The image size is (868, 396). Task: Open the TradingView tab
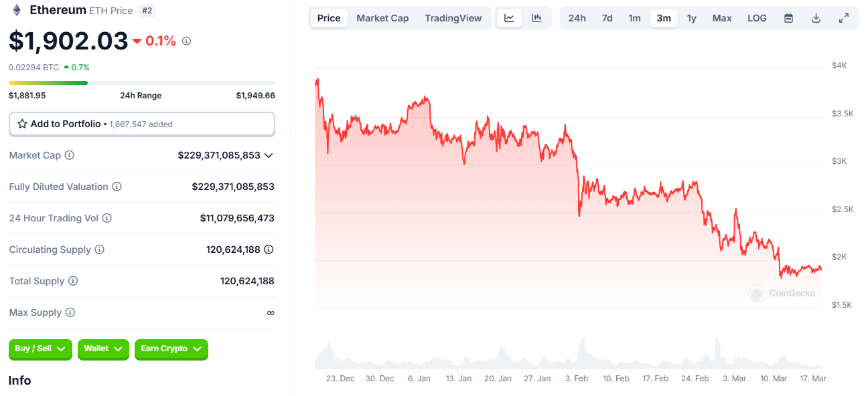[453, 18]
